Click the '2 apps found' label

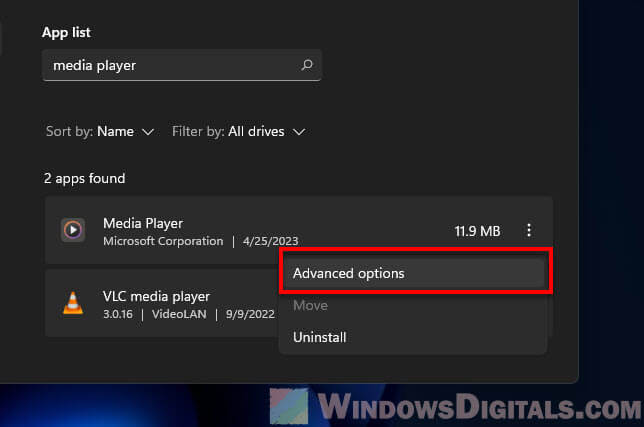coord(84,179)
